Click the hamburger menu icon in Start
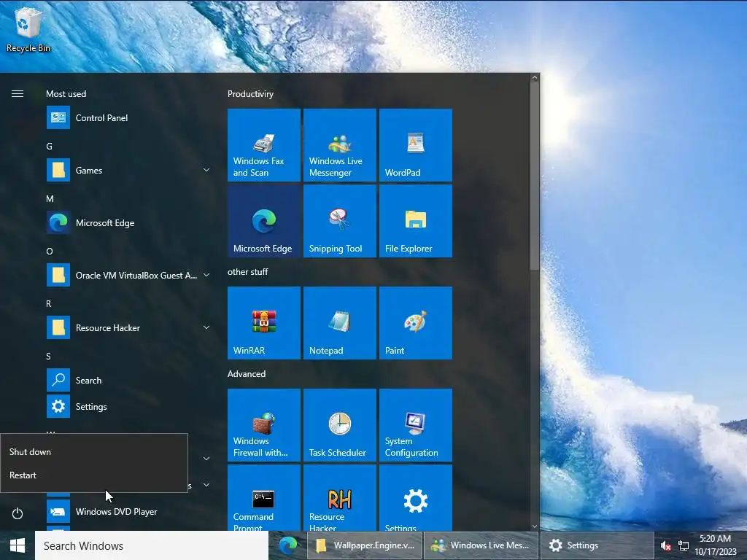The height and width of the screenshot is (560, 747). coord(18,94)
